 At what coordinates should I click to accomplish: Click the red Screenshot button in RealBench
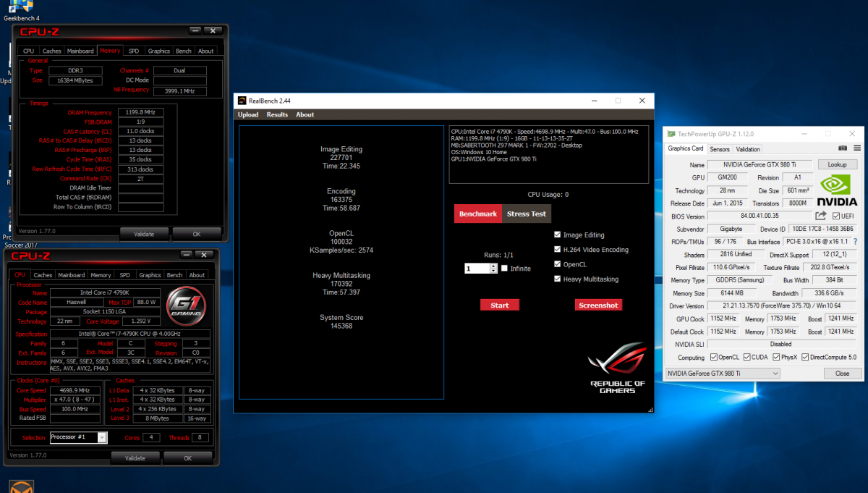coord(598,305)
